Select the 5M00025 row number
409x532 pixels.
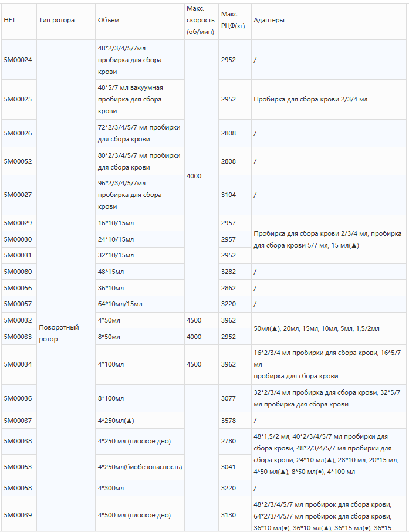pos(18,99)
